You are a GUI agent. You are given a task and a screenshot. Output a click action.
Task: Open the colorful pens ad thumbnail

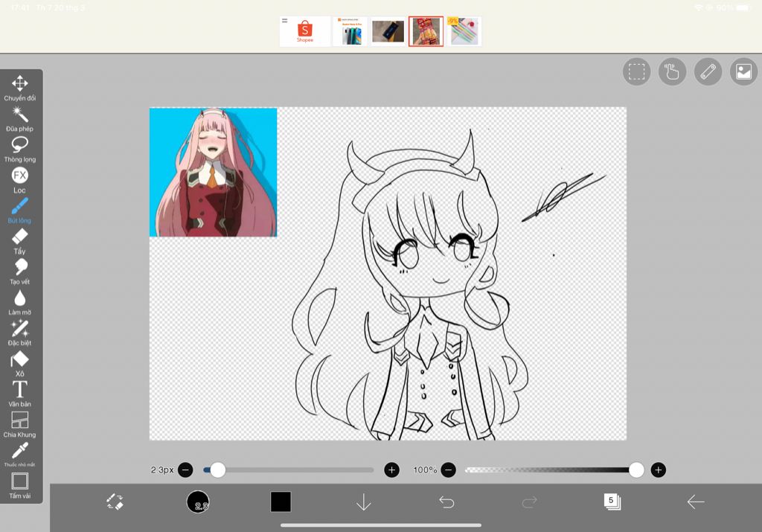tap(464, 31)
